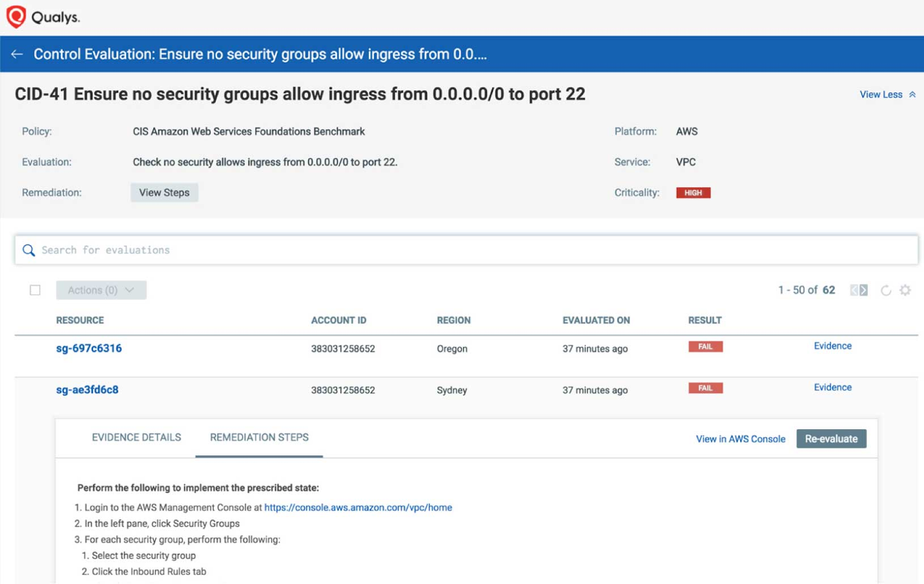Click '37 minutes ago' in the Oregon row
Screen dimensions: 924x584
(x=595, y=349)
